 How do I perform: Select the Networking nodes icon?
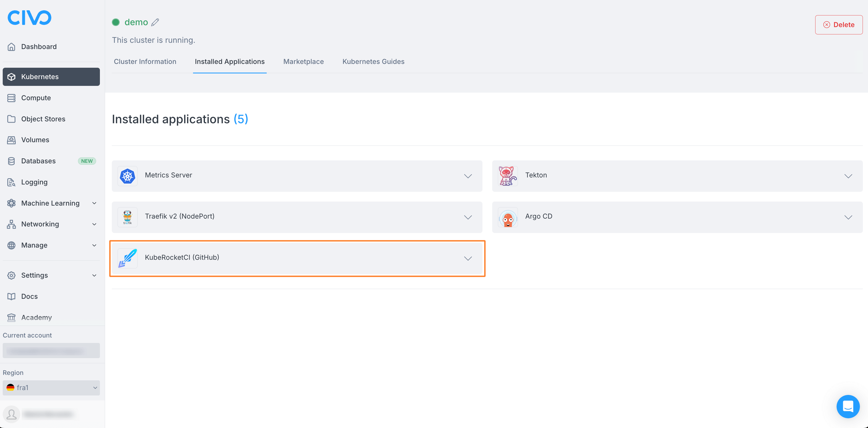[11, 224]
